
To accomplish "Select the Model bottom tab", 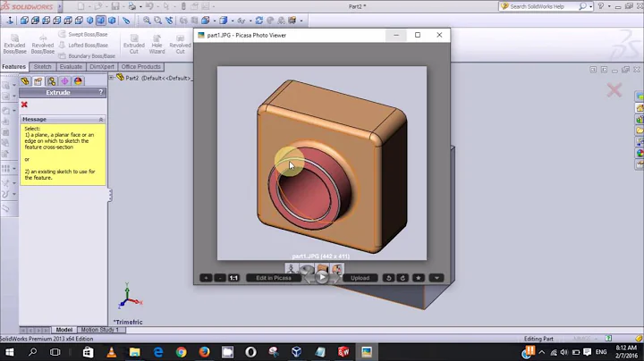I will [64, 330].
